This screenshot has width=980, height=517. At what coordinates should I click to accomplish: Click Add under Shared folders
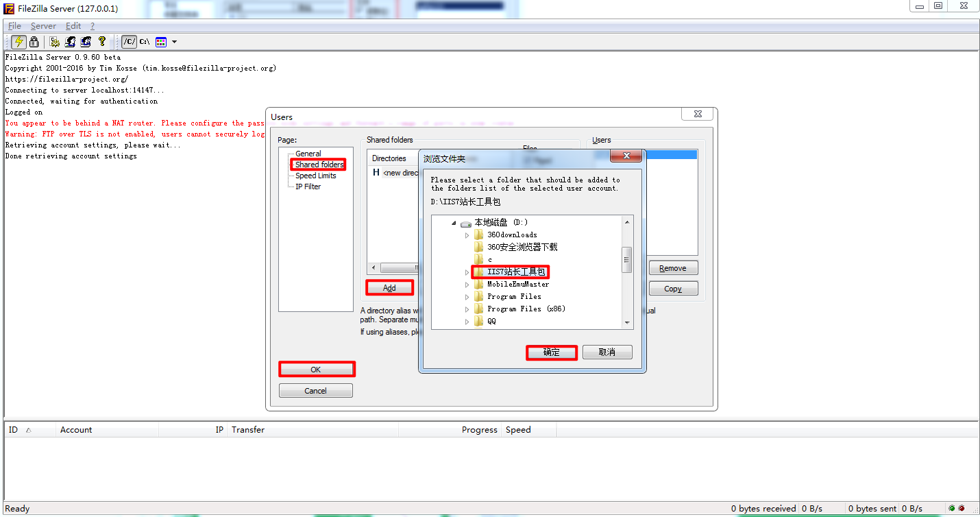point(389,288)
